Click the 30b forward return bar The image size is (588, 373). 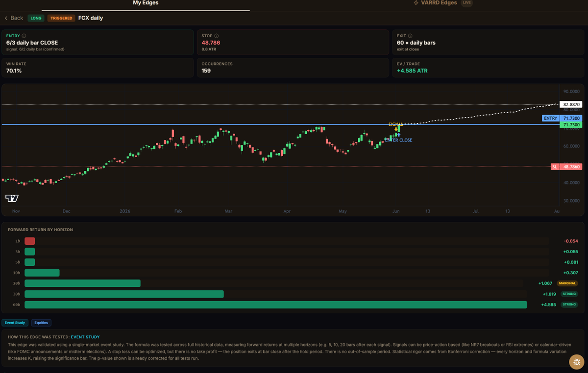tap(124, 294)
